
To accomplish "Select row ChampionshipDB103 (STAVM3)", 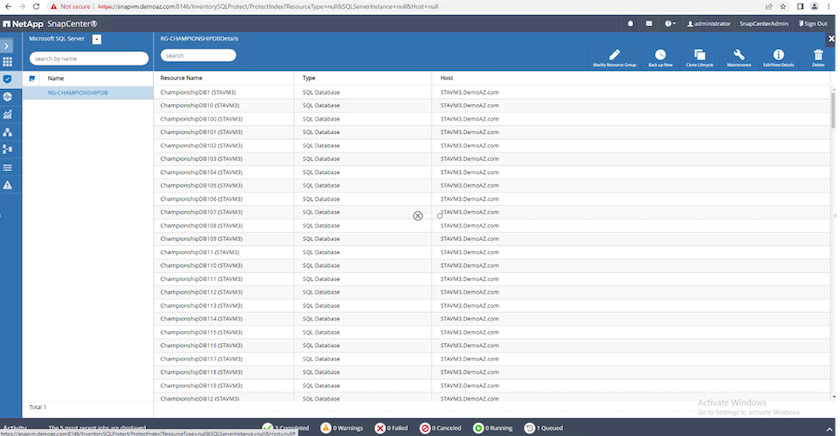I will 492,159.
